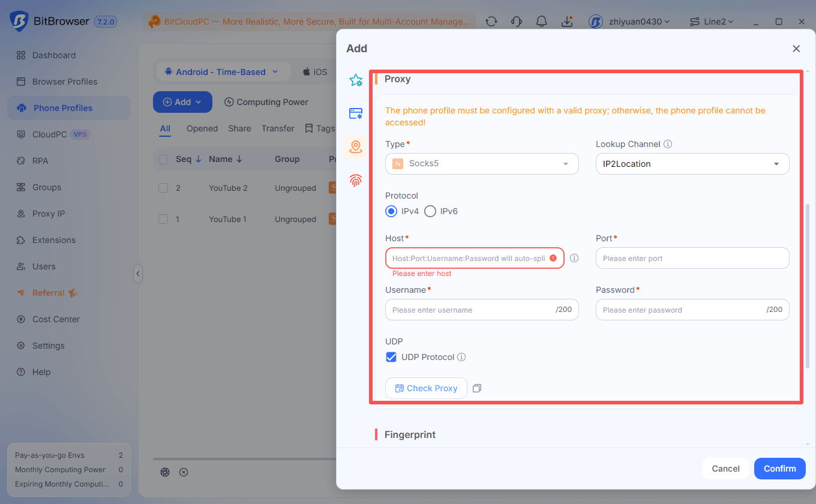Click the Cancel button
Viewport: 816px width, 504px height.
[725, 469]
